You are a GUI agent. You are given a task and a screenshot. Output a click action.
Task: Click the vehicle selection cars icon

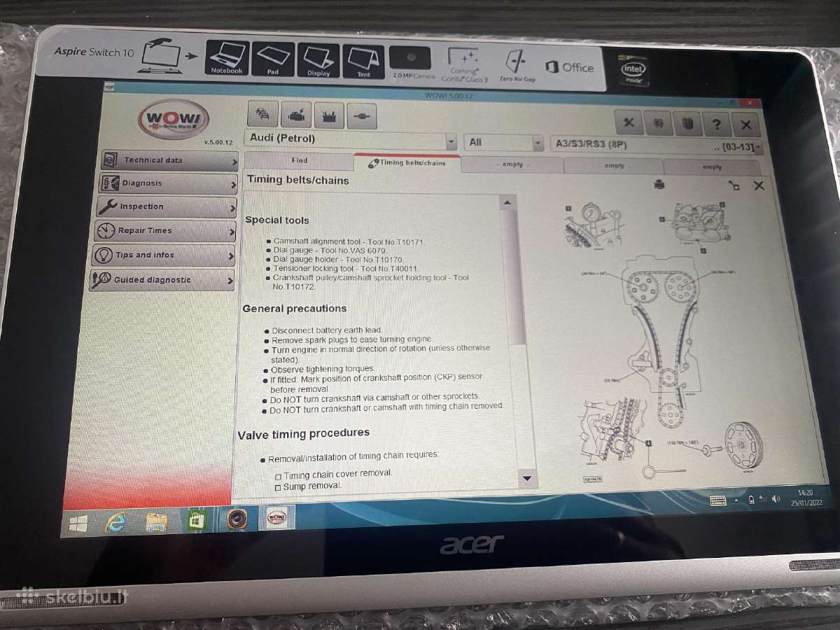pyautogui.click(x=262, y=114)
